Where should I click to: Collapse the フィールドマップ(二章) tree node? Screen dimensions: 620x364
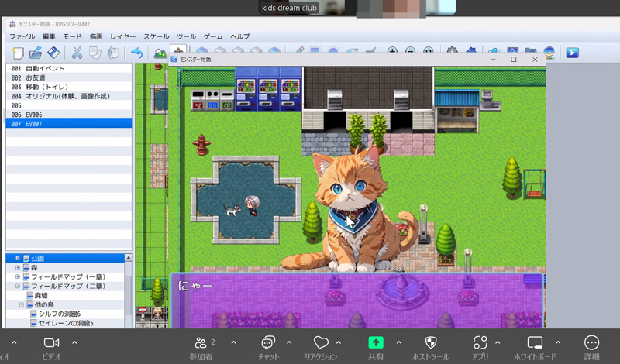point(17,286)
